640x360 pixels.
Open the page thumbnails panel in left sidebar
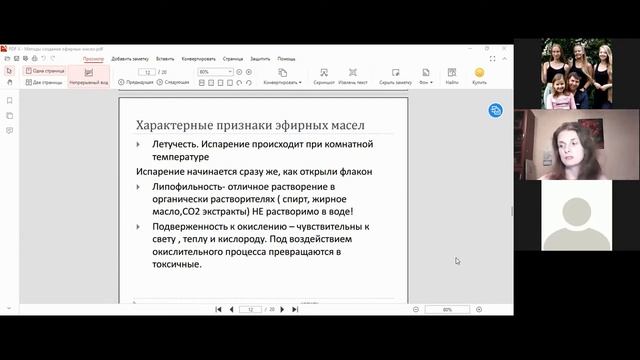pos(10,116)
